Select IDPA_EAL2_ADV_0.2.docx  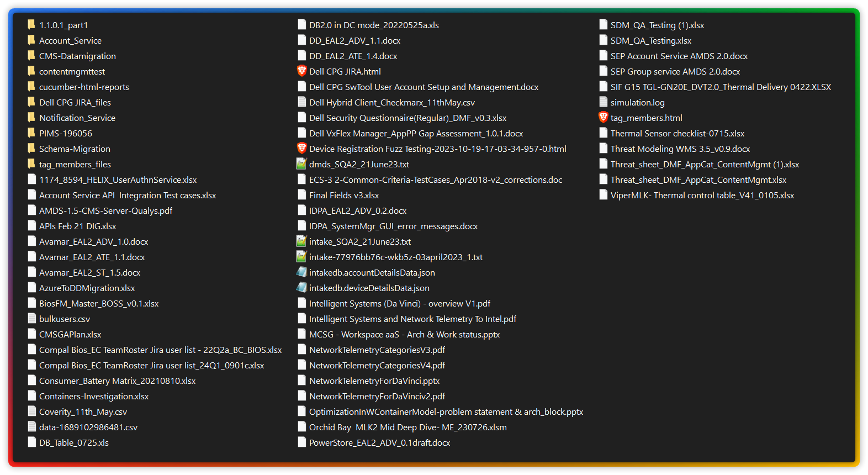(358, 210)
